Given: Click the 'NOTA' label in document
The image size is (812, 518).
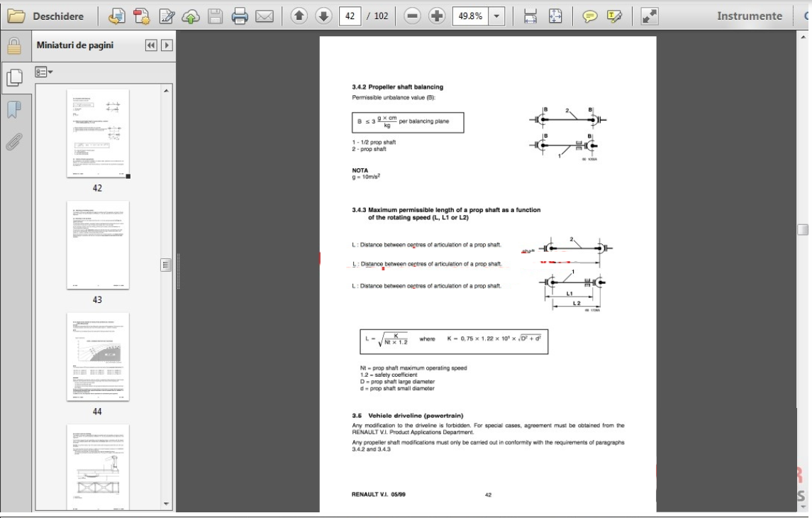Looking at the screenshot, I should 360,170.
